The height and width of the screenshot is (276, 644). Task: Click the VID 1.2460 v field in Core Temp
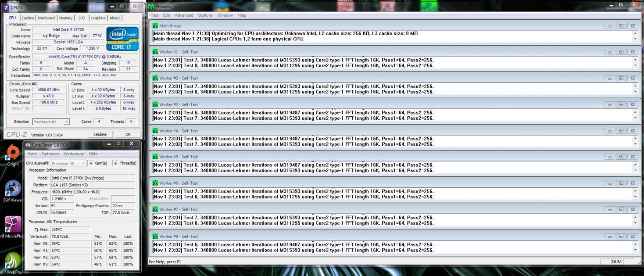62,199
